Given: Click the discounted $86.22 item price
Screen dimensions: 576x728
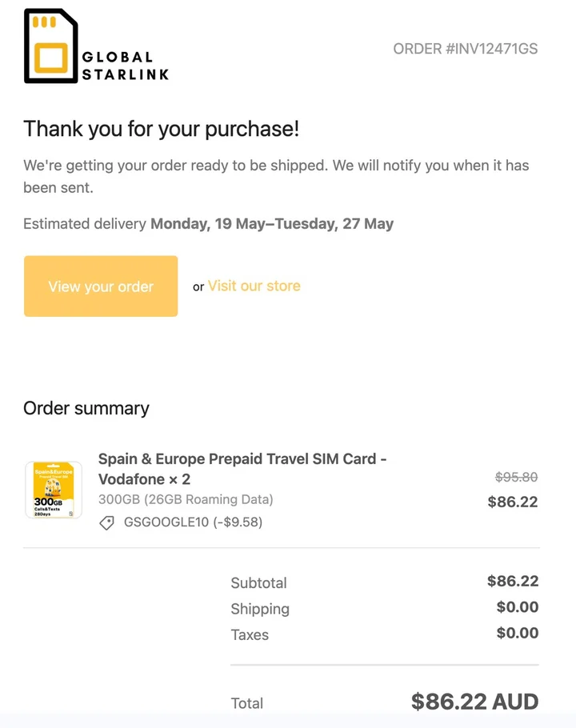Looking at the screenshot, I should click(x=513, y=502).
